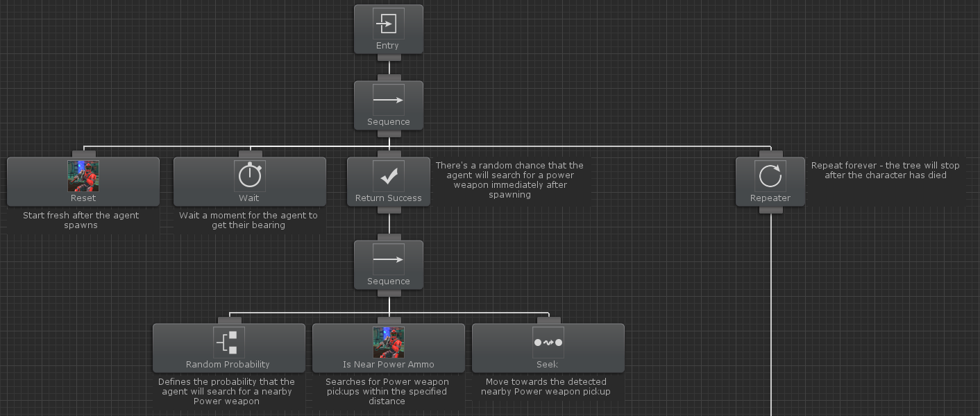The image size is (980, 416).
Task: Select the Repeater loop icon
Action: click(770, 175)
